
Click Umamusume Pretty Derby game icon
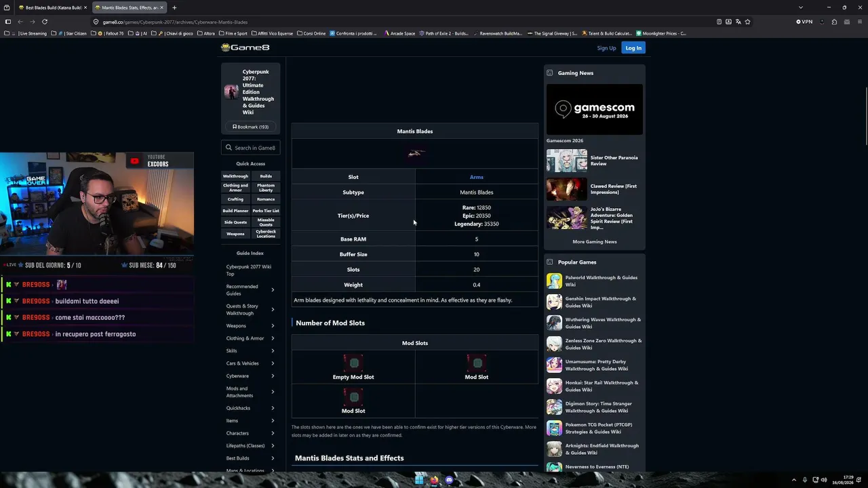pyautogui.click(x=554, y=365)
